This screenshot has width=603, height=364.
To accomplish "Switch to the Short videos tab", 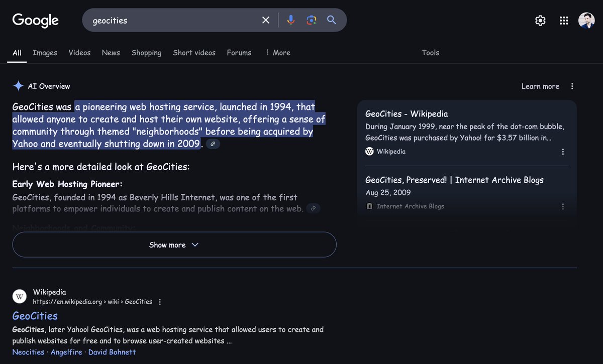I will 194,53.
